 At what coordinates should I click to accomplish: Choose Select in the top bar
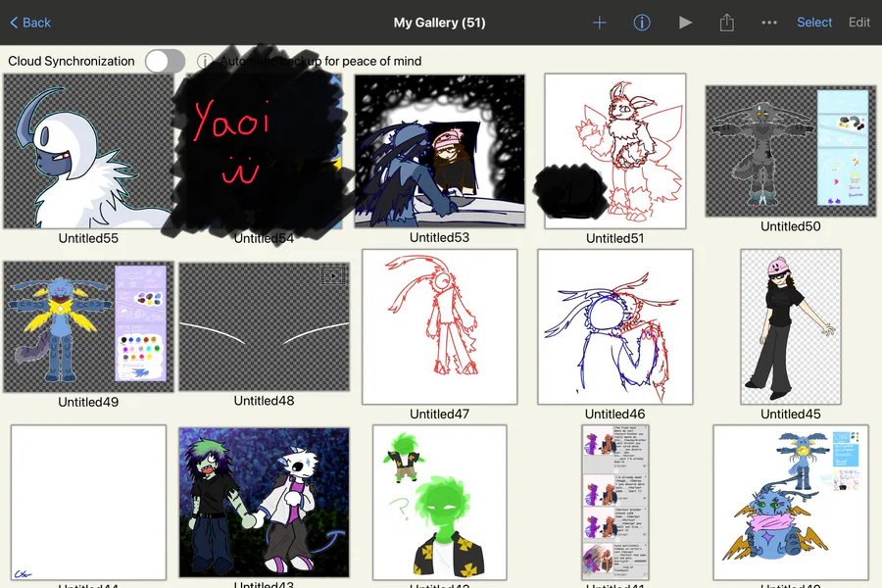814,23
